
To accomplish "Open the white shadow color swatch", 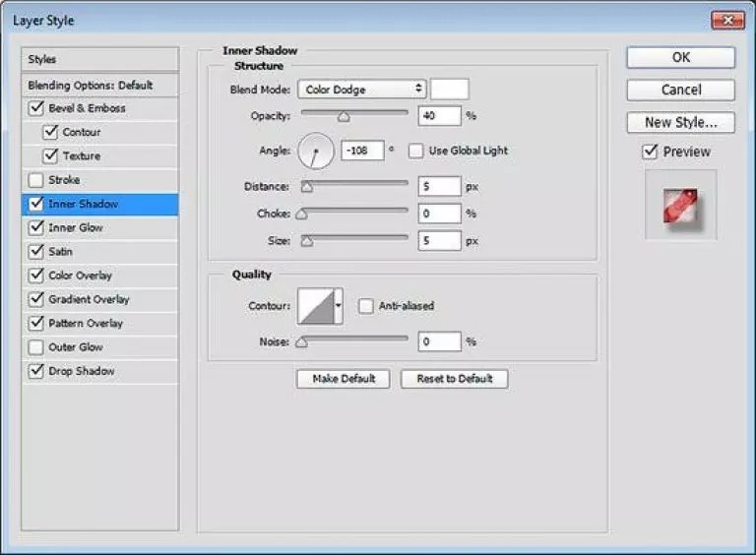I will tap(449, 90).
